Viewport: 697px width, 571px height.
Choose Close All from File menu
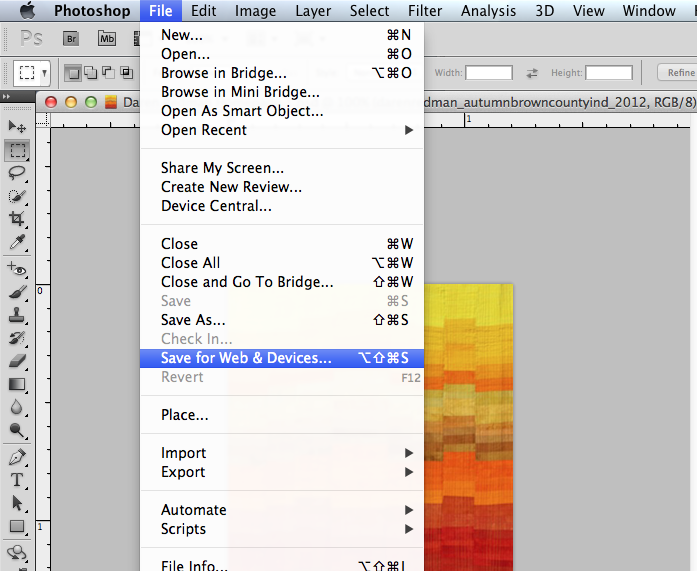click(x=282, y=263)
